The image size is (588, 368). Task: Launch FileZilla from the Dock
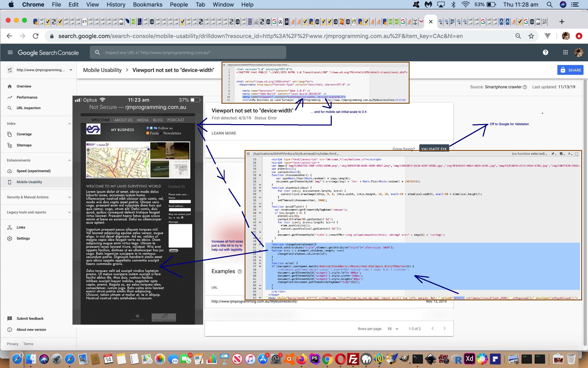[x=353, y=359]
